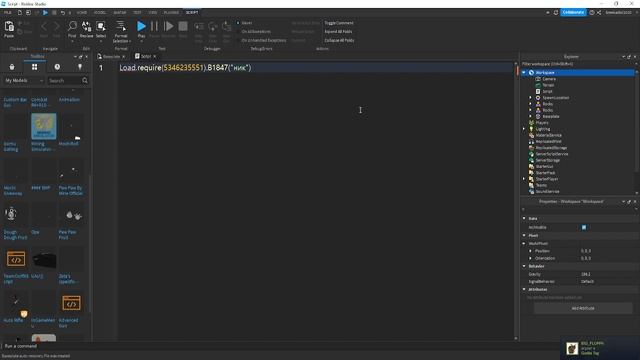Click the Step Out debugger icon
This screenshot has width=640, height=360.
pos(227,27)
